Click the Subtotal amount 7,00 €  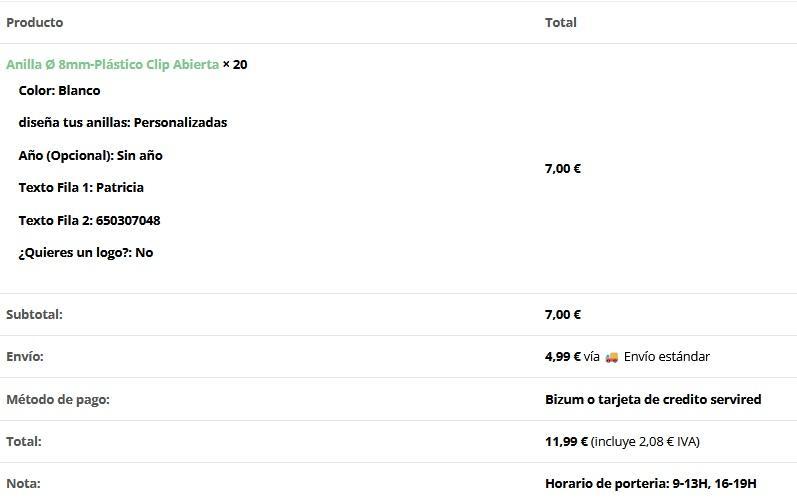click(x=563, y=315)
